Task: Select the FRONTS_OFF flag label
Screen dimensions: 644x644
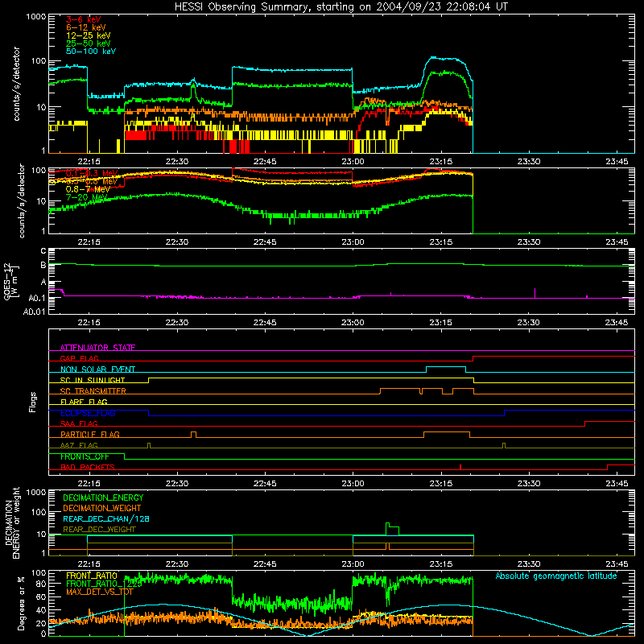Action: (85, 456)
